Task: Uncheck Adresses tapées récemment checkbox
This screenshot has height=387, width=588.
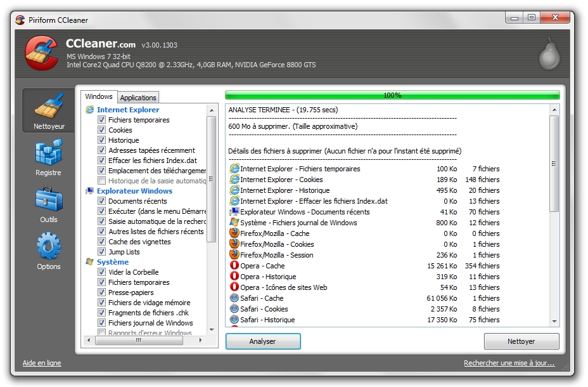Action: point(101,150)
